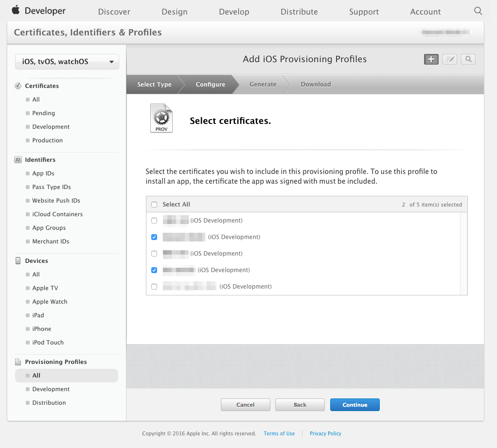This screenshot has height=448, width=497.
Task: Open the Develop navigation menu
Action: tap(234, 12)
